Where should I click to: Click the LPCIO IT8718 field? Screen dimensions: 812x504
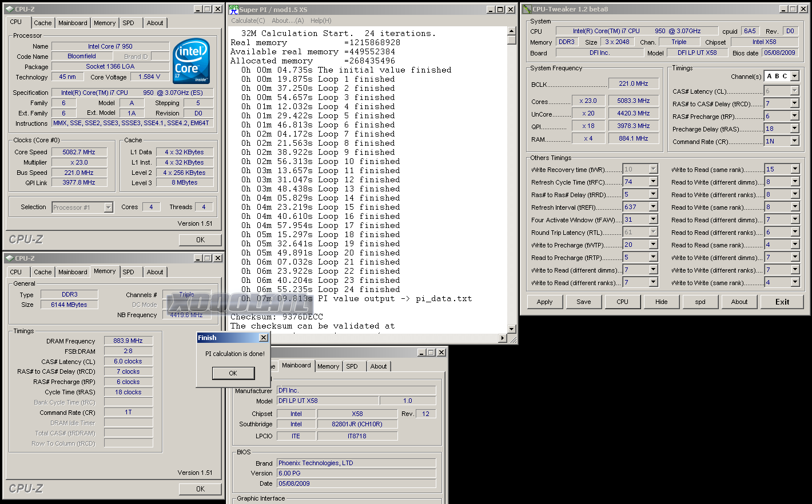(357, 436)
